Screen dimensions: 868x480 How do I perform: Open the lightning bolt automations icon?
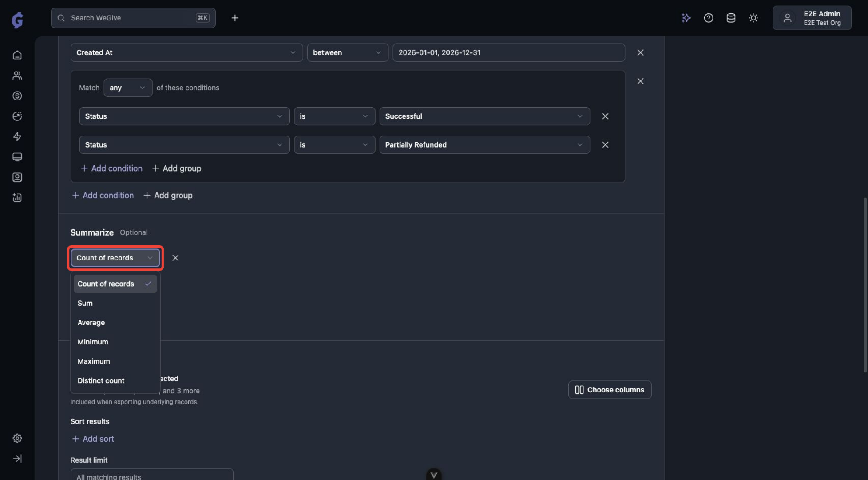click(x=17, y=136)
